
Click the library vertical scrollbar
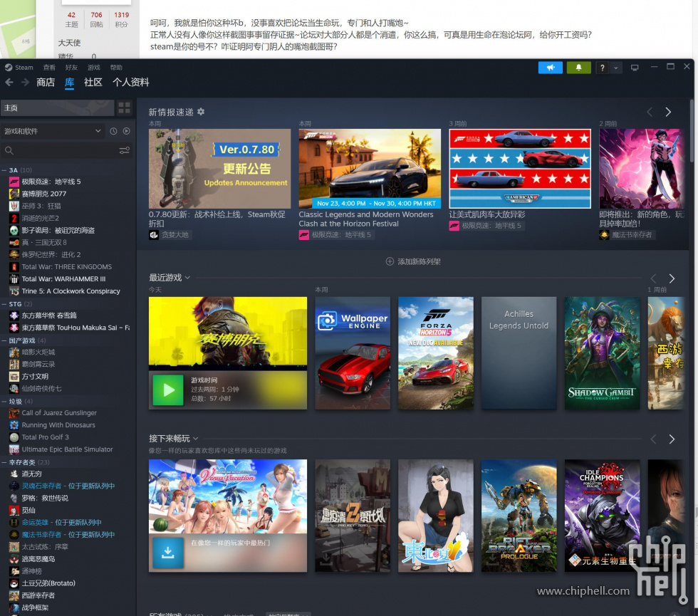tap(691, 130)
